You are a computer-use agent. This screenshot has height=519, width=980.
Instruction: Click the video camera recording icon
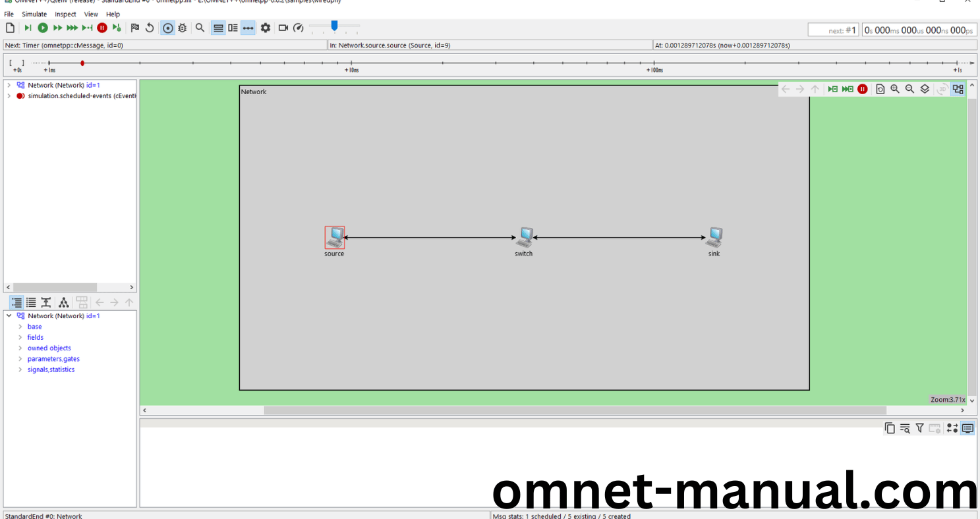coord(283,28)
